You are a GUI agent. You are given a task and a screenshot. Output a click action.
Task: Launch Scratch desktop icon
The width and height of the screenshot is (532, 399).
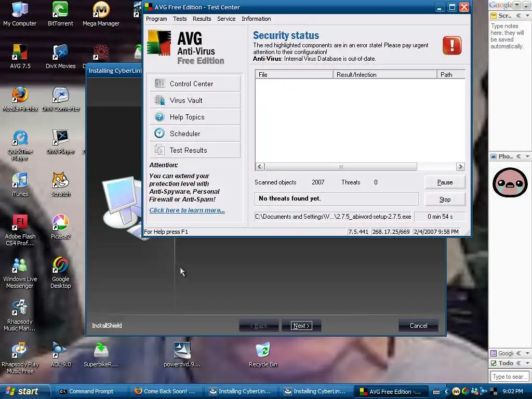(x=60, y=184)
